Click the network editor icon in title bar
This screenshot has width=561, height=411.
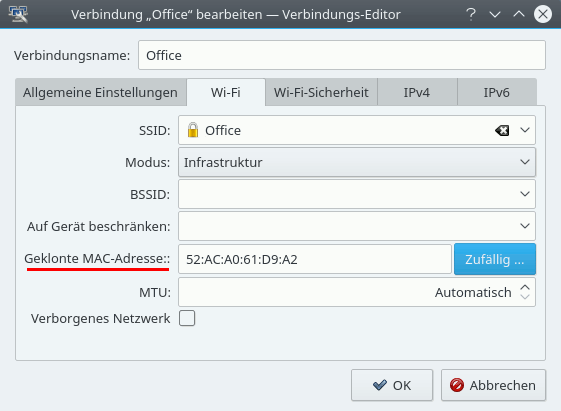click(18, 14)
